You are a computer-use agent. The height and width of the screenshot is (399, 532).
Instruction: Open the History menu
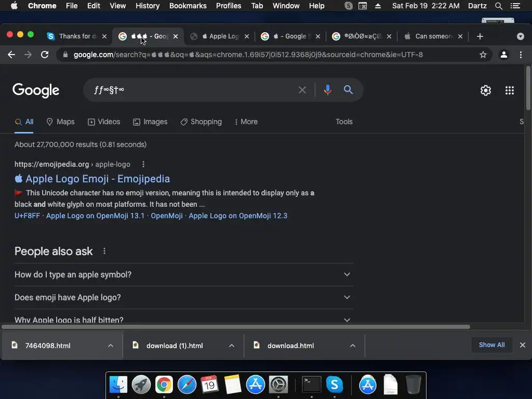(x=148, y=6)
